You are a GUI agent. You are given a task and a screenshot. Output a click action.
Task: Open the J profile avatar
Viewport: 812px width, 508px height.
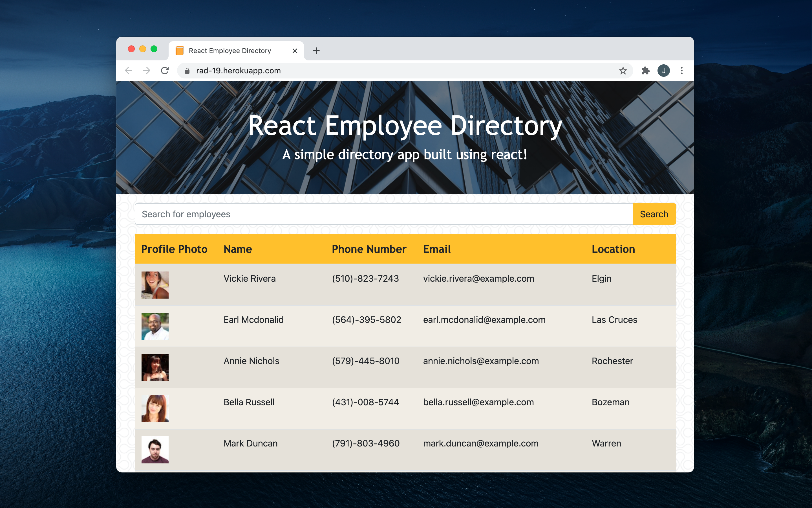click(x=663, y=71)
